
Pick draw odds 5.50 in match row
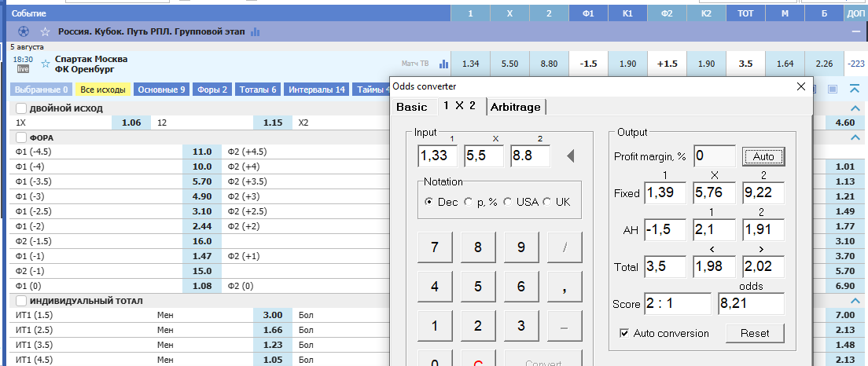(x=509, y=64)
